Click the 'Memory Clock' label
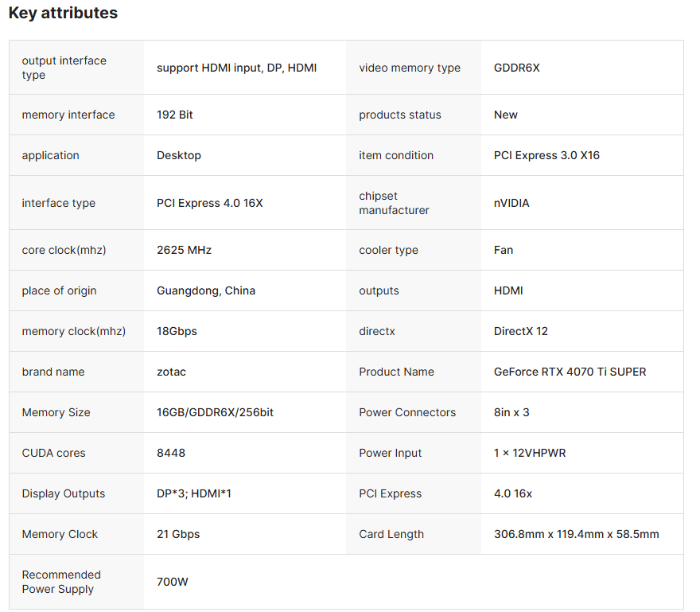 tap(60, 535)
